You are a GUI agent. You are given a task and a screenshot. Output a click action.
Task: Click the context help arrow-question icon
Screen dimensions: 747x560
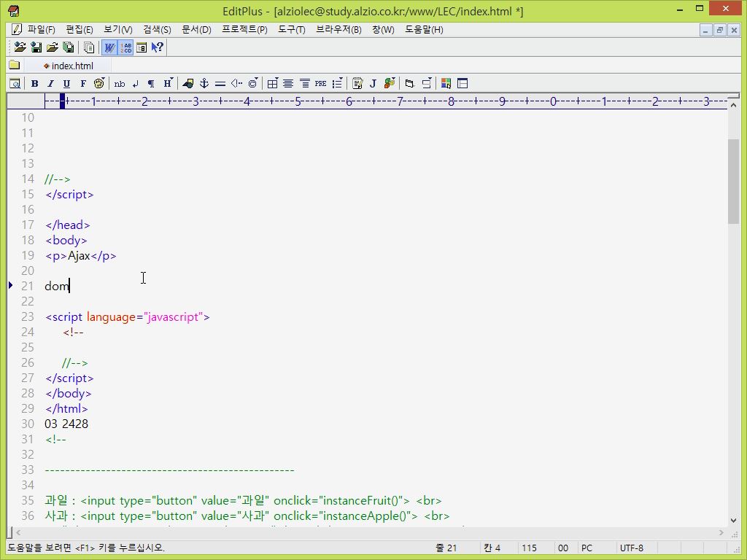tap(158, 47)
